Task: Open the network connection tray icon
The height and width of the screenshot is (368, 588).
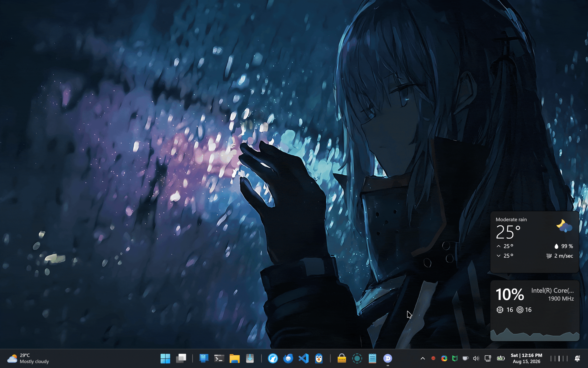Action: 488,358
